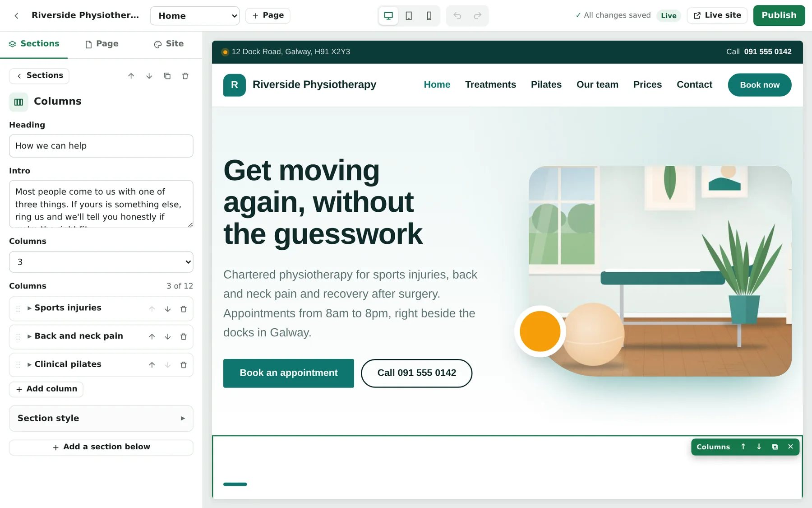Grab the Sports injuries drag handle
Image resolution: width=812 pixels, height=508 pixels.
(x=18, y=309)
